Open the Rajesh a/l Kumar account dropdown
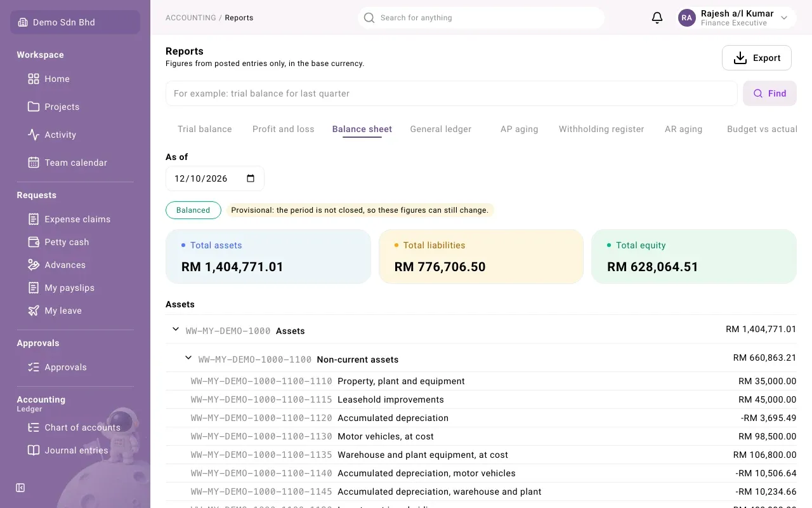Viewport: 812px width, 508px height. pos(737,18)
